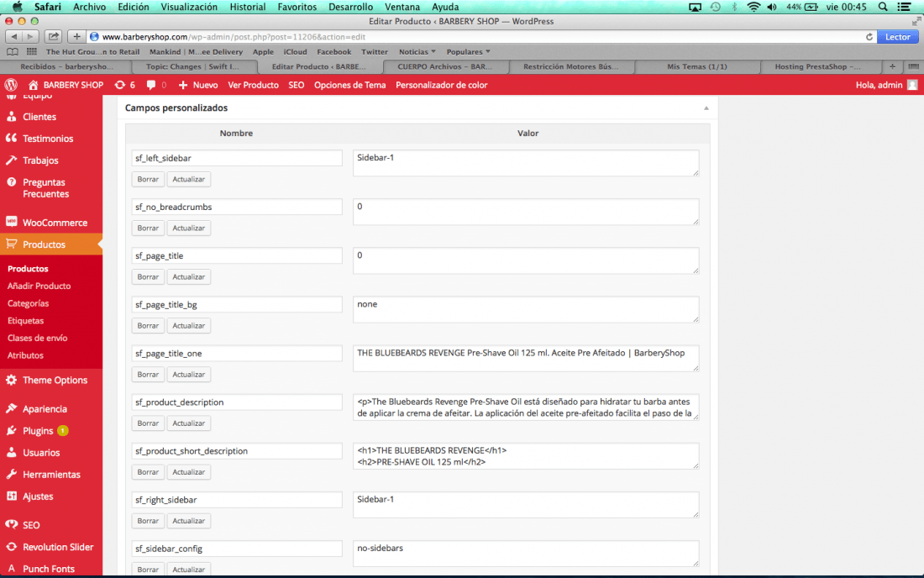Screen dimensions: 924x578
Task: Open the Favoritos menu
Action: [297, 7]
